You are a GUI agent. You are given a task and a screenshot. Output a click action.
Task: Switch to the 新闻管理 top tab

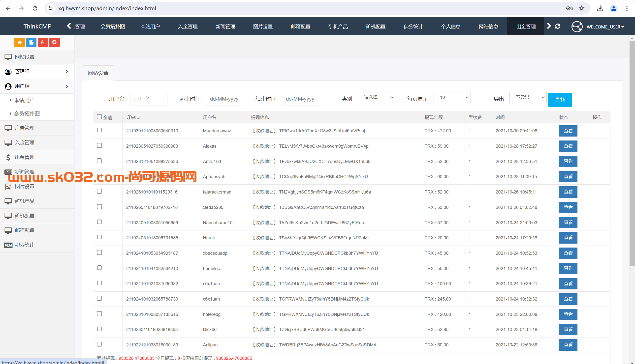click(x=225, y=26)
